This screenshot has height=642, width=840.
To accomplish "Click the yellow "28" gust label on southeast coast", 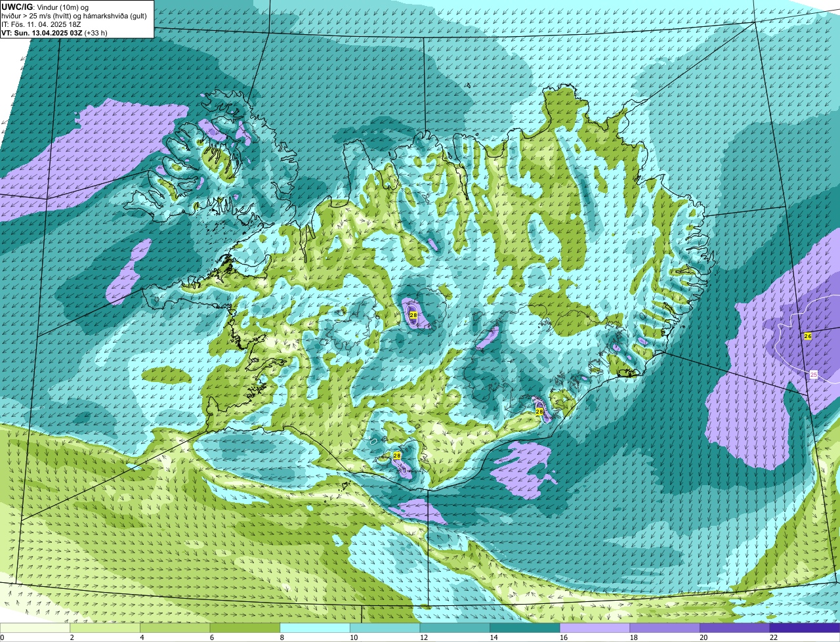I will pyautogui.click(x=539, y=411).
